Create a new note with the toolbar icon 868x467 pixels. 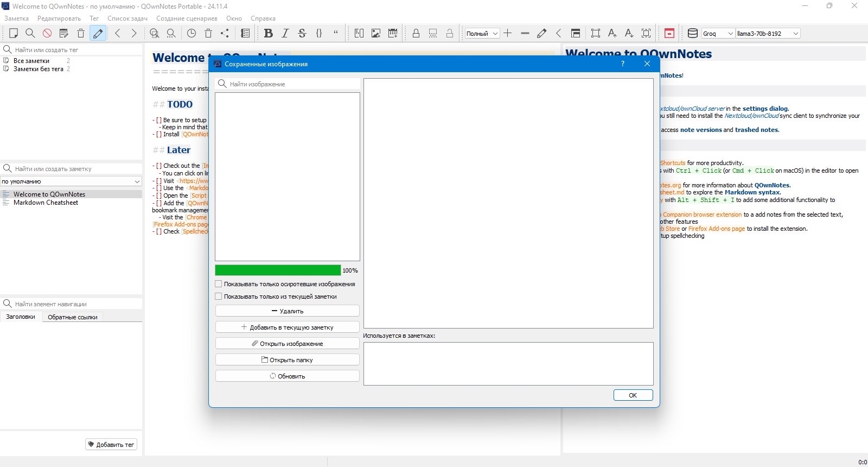(14, 33)
